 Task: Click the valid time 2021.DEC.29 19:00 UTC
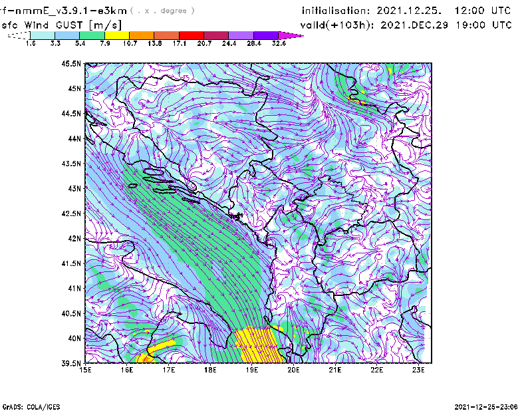(446, 25)
